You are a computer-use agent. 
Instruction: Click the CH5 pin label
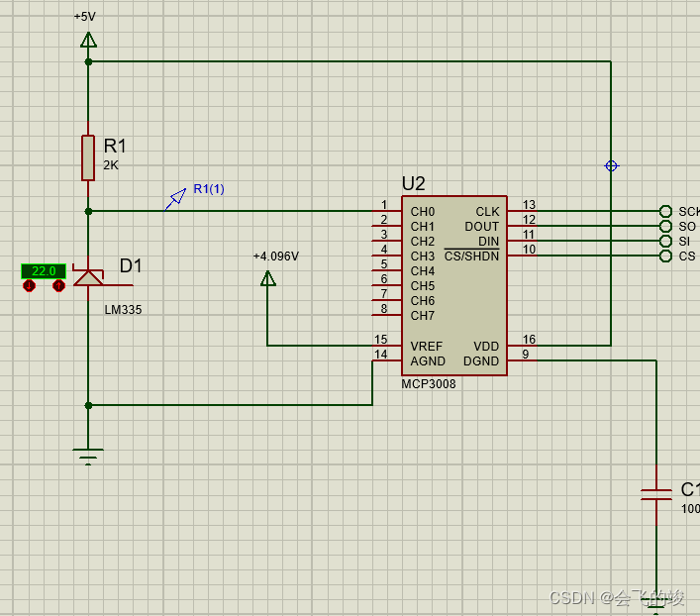tap(423, 286)
